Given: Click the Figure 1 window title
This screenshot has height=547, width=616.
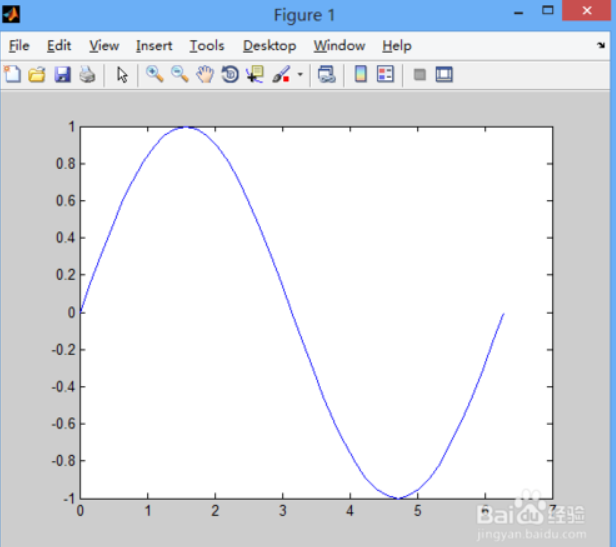Looking at the screenshot, I should click(x=304, y=15).
